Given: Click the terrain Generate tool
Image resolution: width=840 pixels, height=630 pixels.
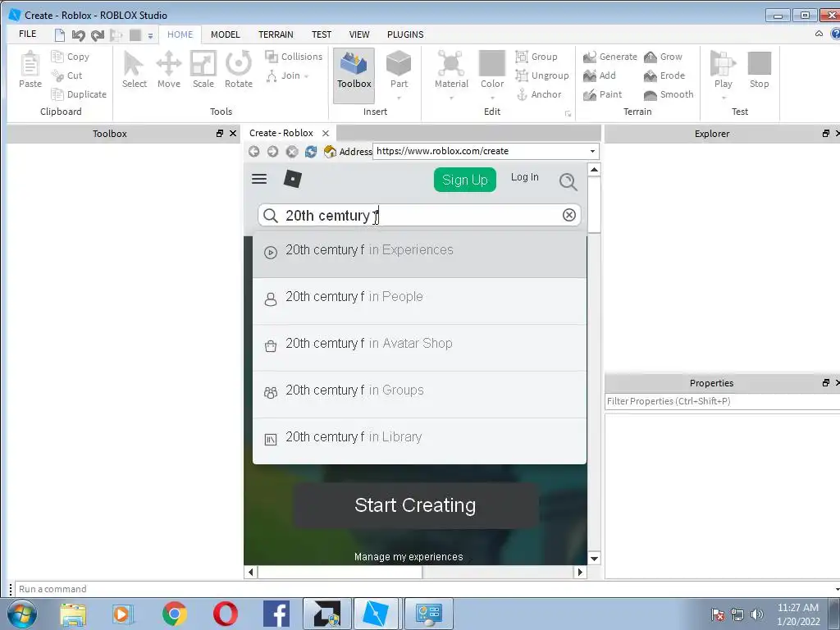Looking at the screenshot, I should (x=609, y=57).
